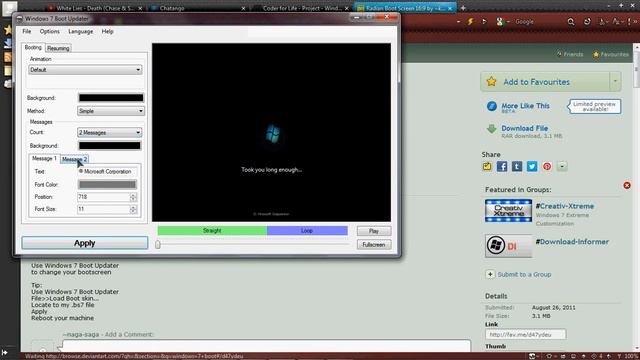Click the yellow star icon in browser sidebar
The image size is (640, 360).
[7, 29]
